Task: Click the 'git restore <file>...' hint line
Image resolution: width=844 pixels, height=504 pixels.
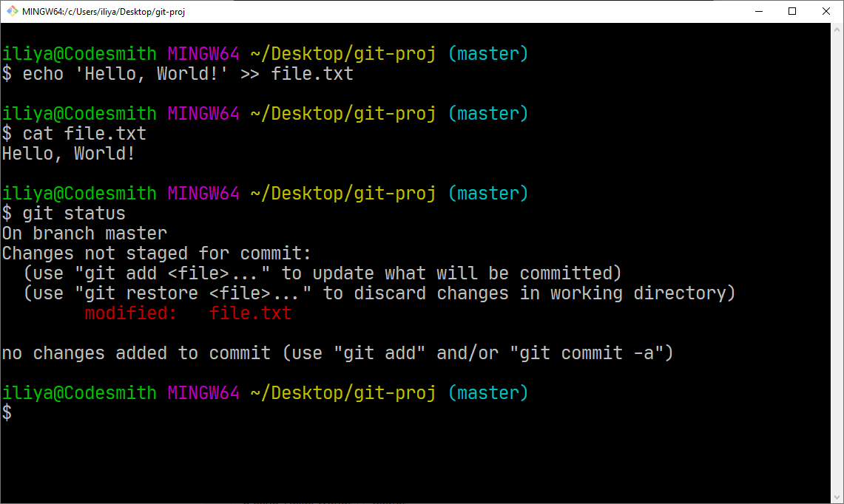Action: tap(379, 293)
